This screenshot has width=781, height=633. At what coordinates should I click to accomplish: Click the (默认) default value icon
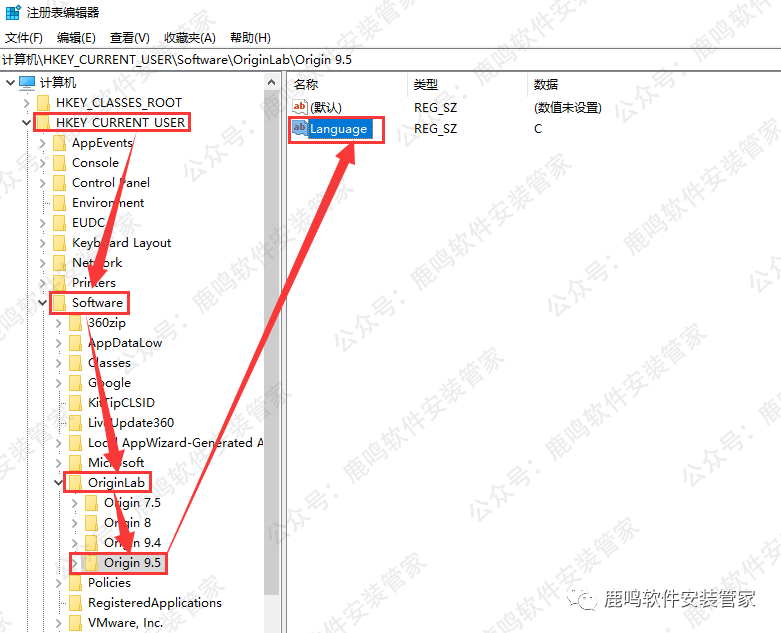click(299, 107)
